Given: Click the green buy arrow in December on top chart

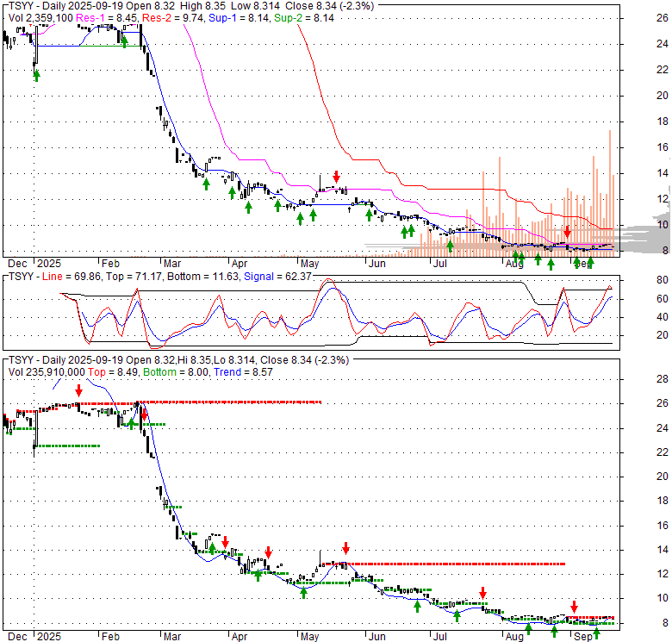Looking at the screenshot, I should pos(36,75).
